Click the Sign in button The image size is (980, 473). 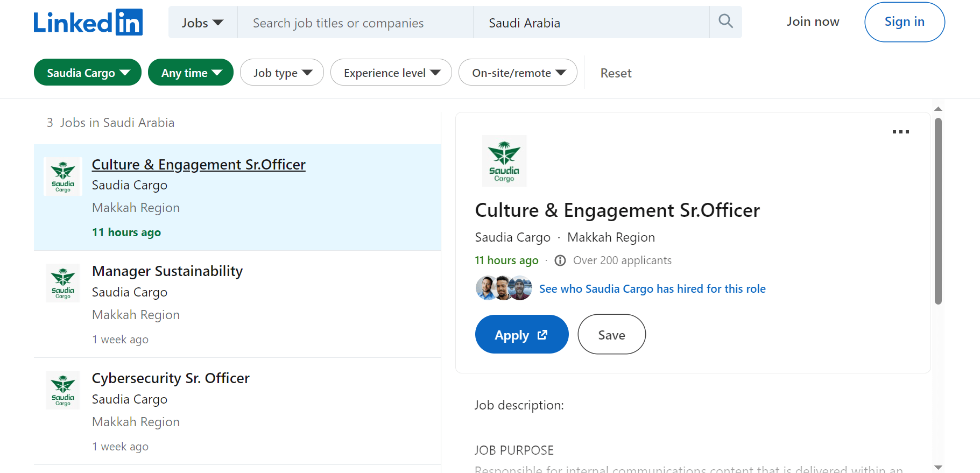[x=905, y=22]
